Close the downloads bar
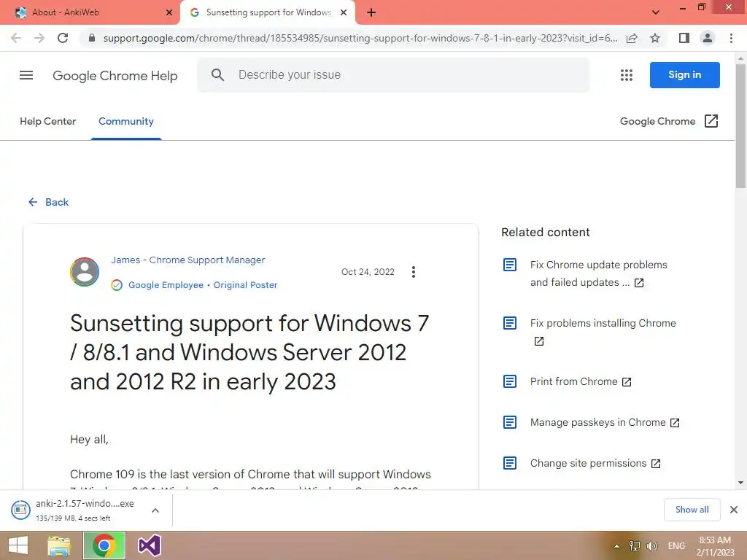Viewport: 747px width, 560px height. (734, 510)
